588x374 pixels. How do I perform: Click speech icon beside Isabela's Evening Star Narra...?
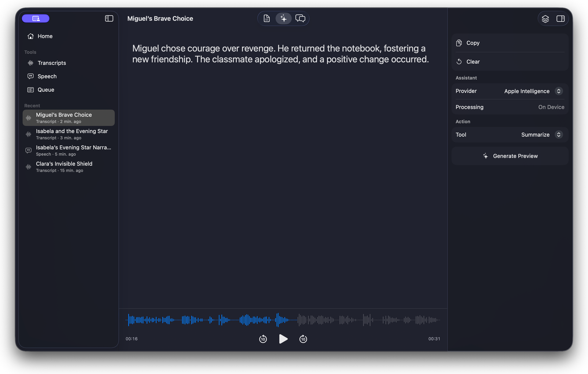(x=28, y=150)
